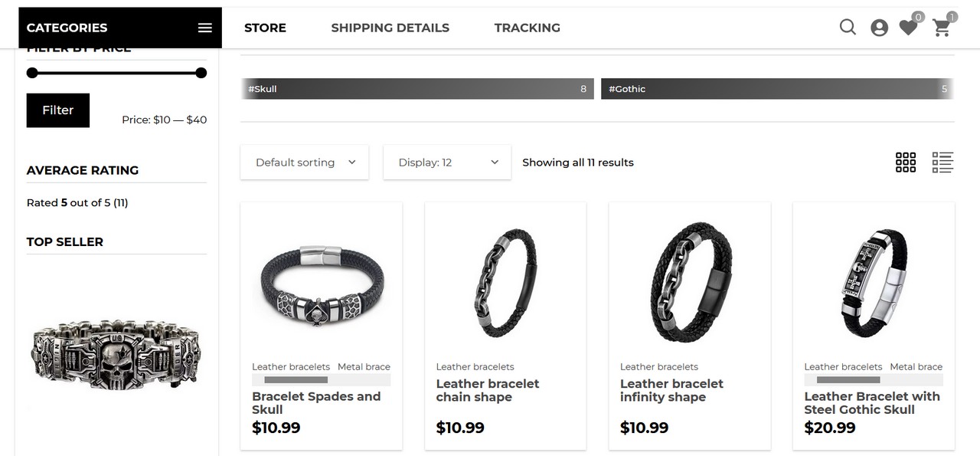Screen dimensions: 980x456
Task: Open the Display: 12 dropdown
Action: click(447, 162)
